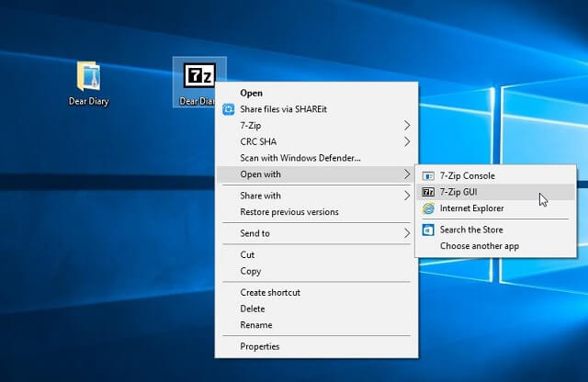The height and width of the screenshot is (382, 588).
Task: Choose Cut from the context menu
Action: pyautogui.click(x=316, y=255)
